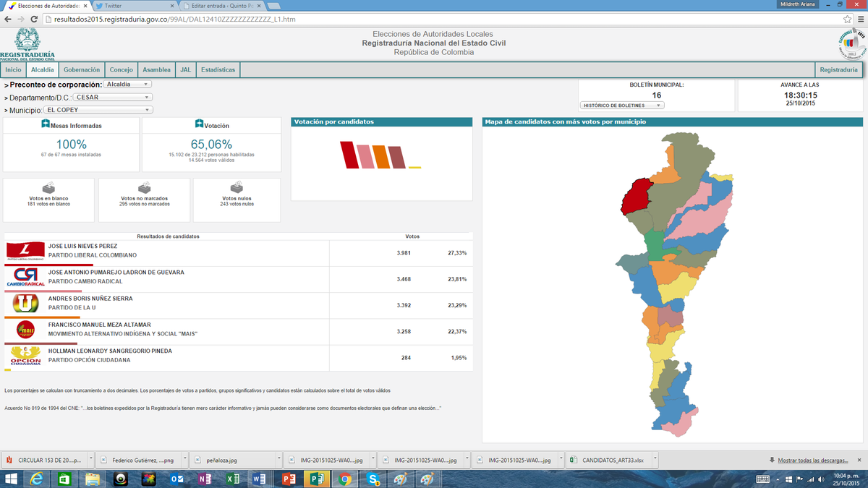Open Word from the taskbar
The width and height of the screenshot is (868, 488).
[260, 479]
